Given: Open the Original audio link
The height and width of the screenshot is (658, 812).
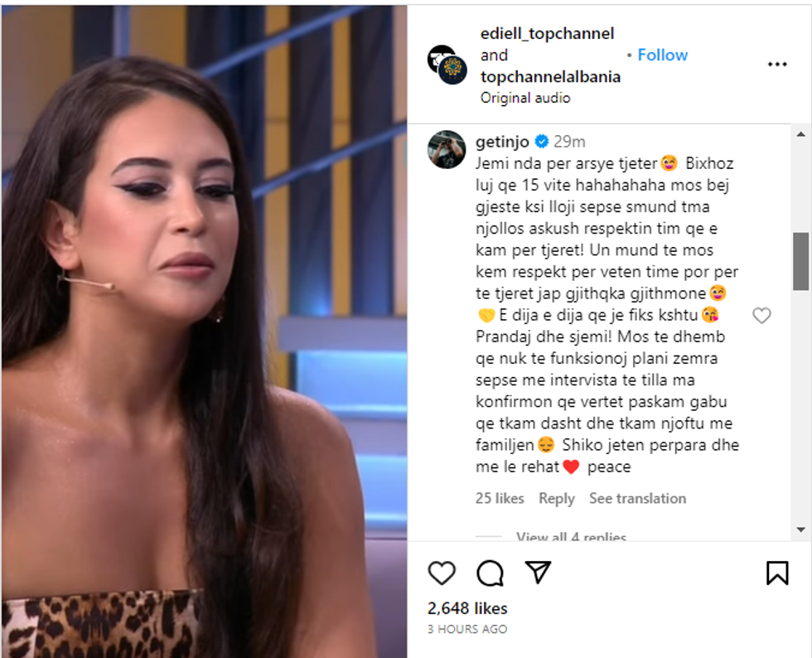Looking at the screenshot, I should (525, 98).
